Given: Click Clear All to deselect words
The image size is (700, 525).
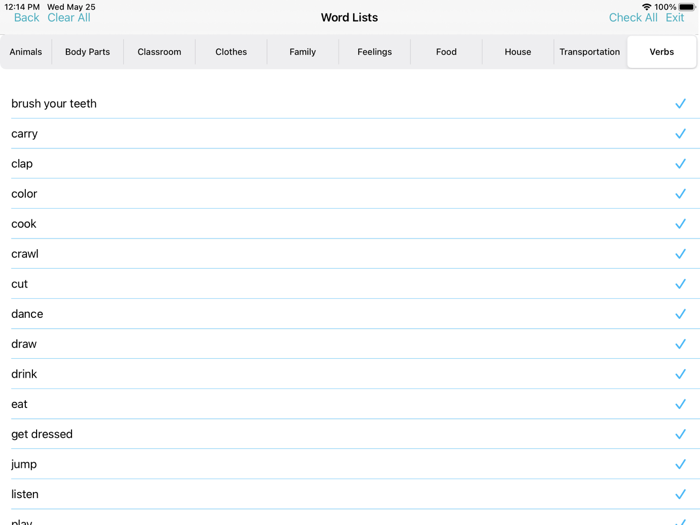Looking at the screenshot, I should click(69, 18).
